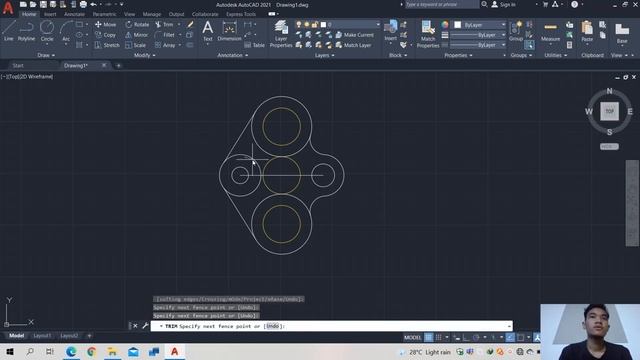Click the Measure tool
The width and height of the screenshot is (640, 360).
coord(550,32)
